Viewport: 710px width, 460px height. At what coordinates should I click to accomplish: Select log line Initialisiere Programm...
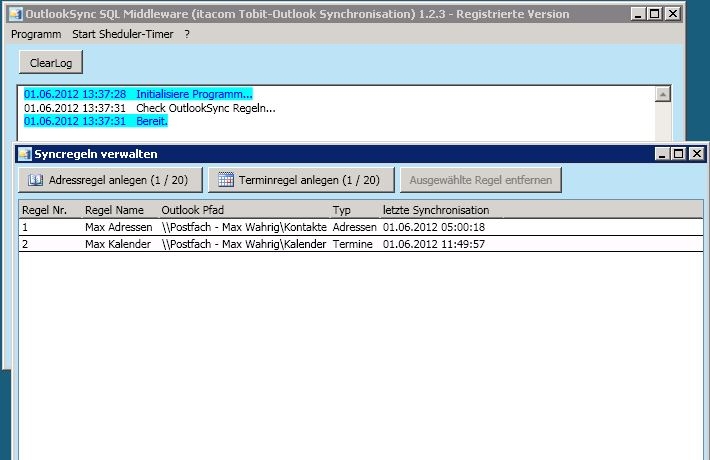[138, 94]
